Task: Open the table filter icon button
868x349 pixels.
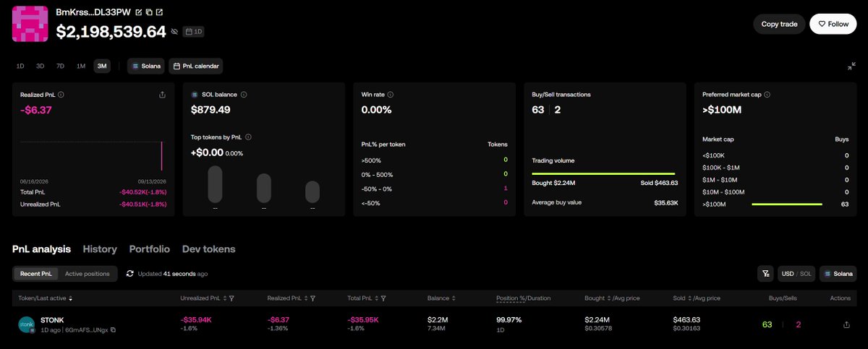Action: 765,273
